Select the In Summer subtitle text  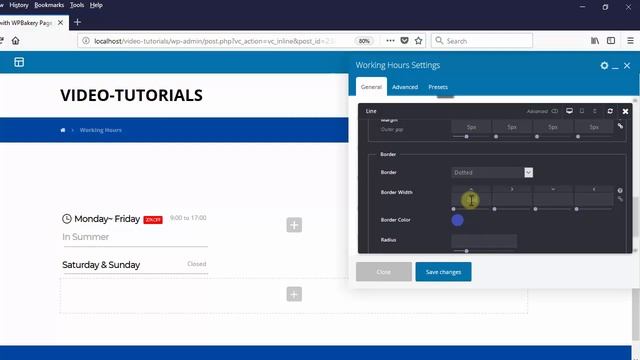(85, 237)
